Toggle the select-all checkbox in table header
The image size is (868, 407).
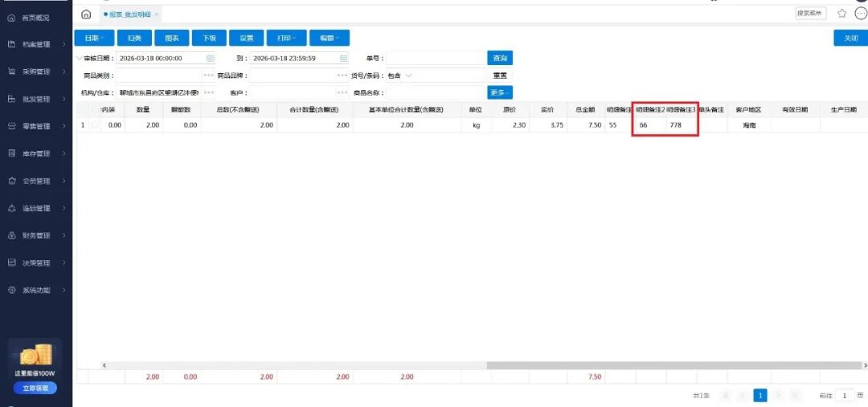tap(95, 109)
